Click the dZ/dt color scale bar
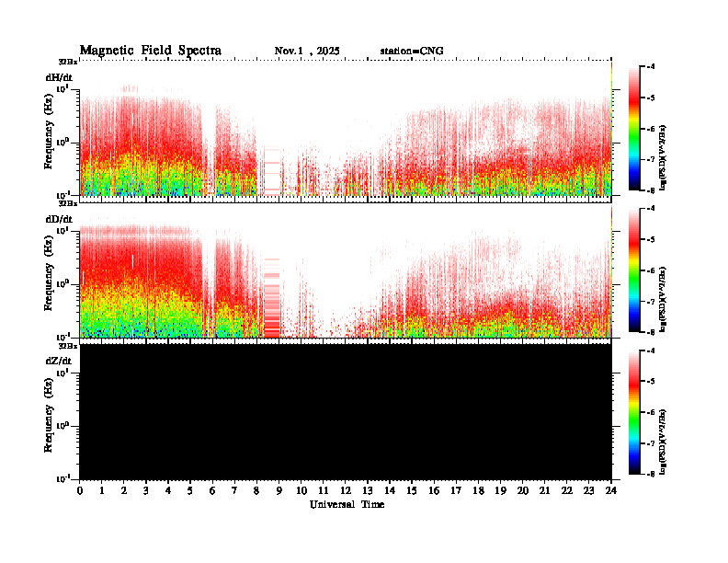This screenshot has width=728, height=563. (x=633, y=412)
